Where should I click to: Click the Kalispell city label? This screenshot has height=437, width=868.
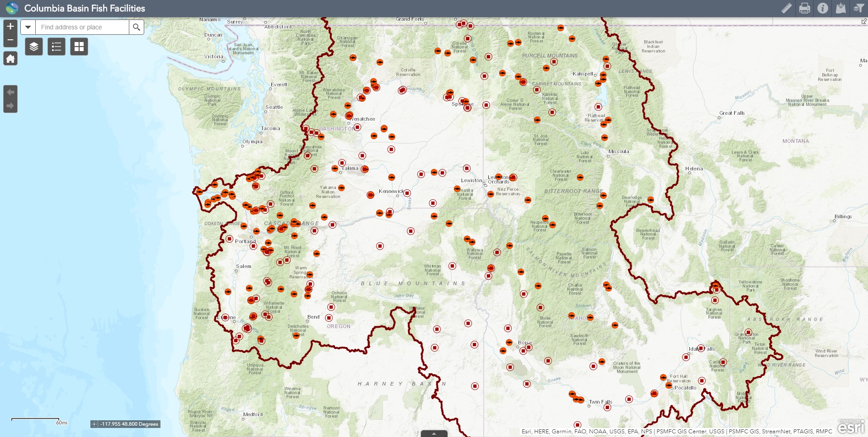tap(583, 74)
